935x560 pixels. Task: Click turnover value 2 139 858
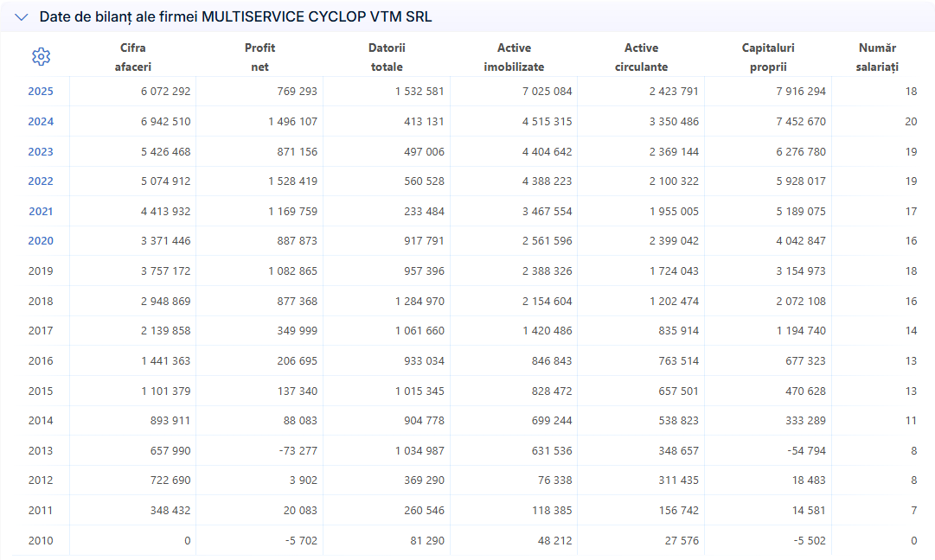[x=166, y=331]
